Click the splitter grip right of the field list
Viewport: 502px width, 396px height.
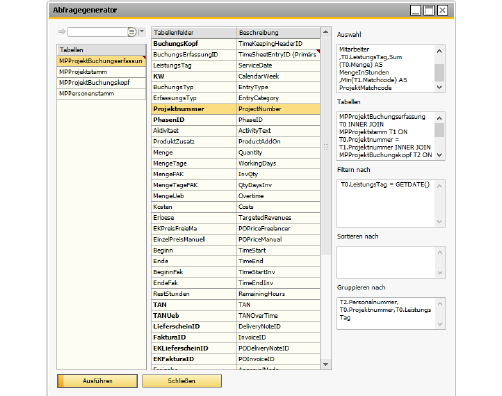point(326,147)
